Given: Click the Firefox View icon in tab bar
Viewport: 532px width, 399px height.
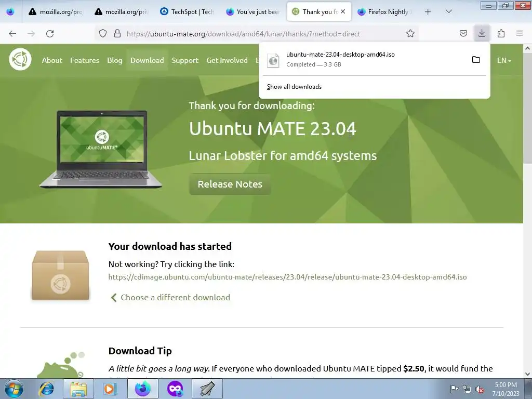Looking at the screenshot, I should pyautogui.click(x=10, y=11).
